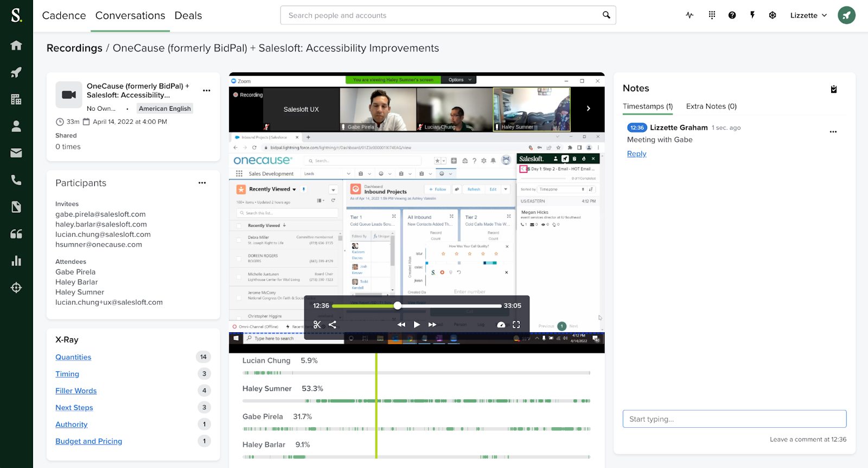Viewport: 868px width, 468px height.
Task: Click the video camera recording icon
Action: tap(69, 95)
